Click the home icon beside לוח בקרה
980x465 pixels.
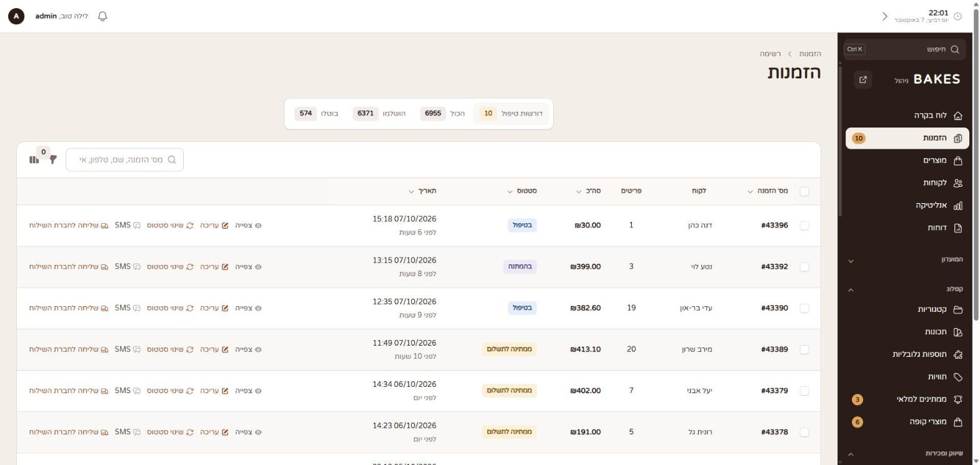(x=957, y=116)
